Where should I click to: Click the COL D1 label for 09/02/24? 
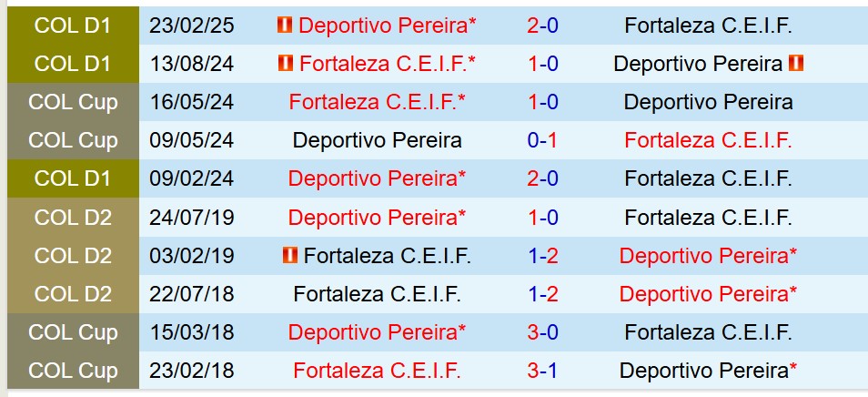tap(73, 178)
